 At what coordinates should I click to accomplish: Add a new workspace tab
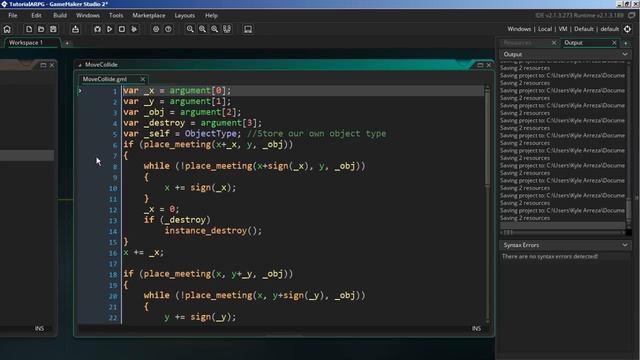(x=67, y=43)
